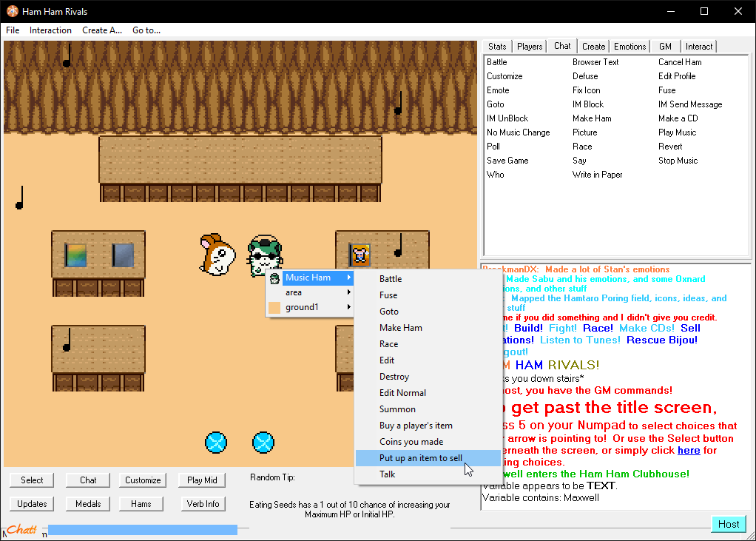Pick the gray-blue CD on the table
Viewport: 756px width, 541px height.
(123, 255)
